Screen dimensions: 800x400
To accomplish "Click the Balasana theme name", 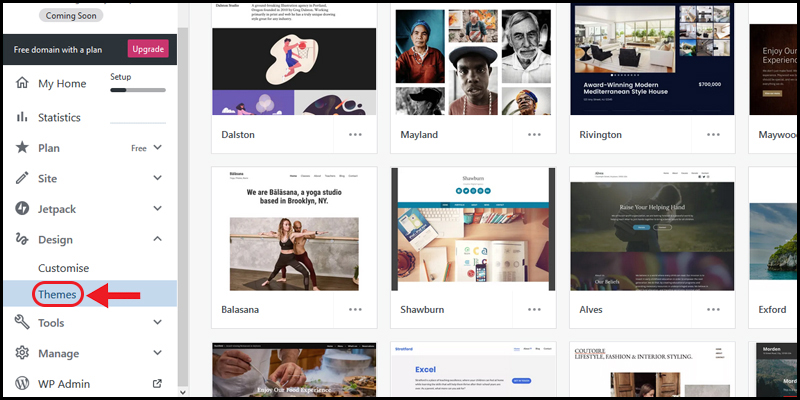I will (x=240, y=310).
